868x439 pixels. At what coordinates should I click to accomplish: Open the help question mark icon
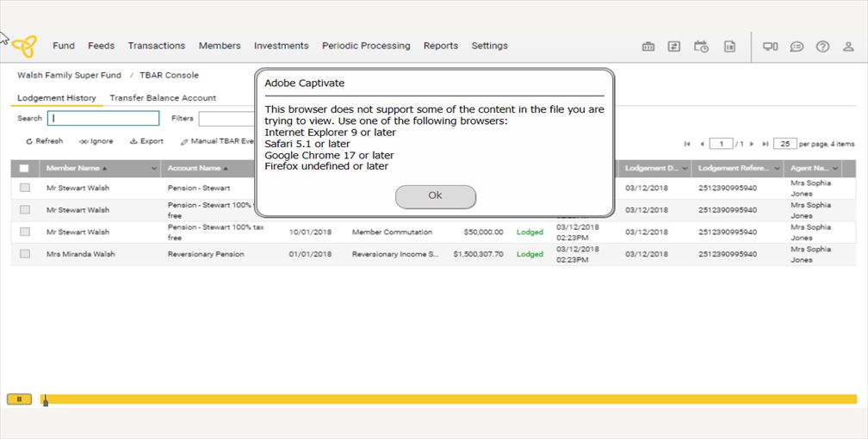[x=822, y=46]
